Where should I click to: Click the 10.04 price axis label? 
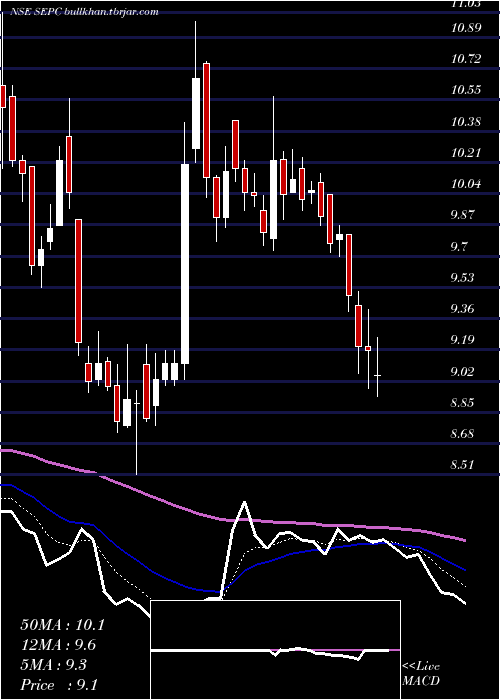(x=466, y=184)
